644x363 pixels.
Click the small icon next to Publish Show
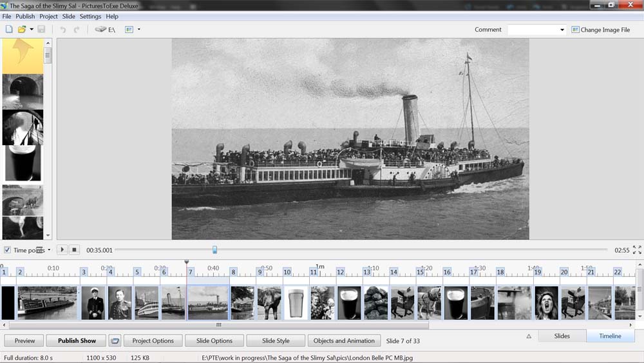115,340
